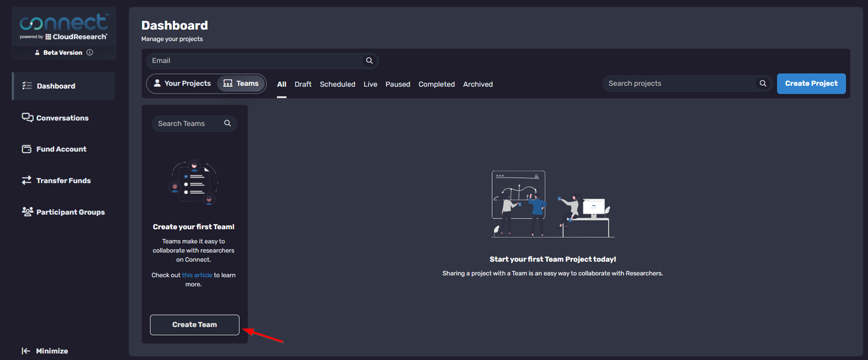This screenshot has height=360, width=868.
Task: Click the 'Manage your projects' subtitle
Action: 172,39
